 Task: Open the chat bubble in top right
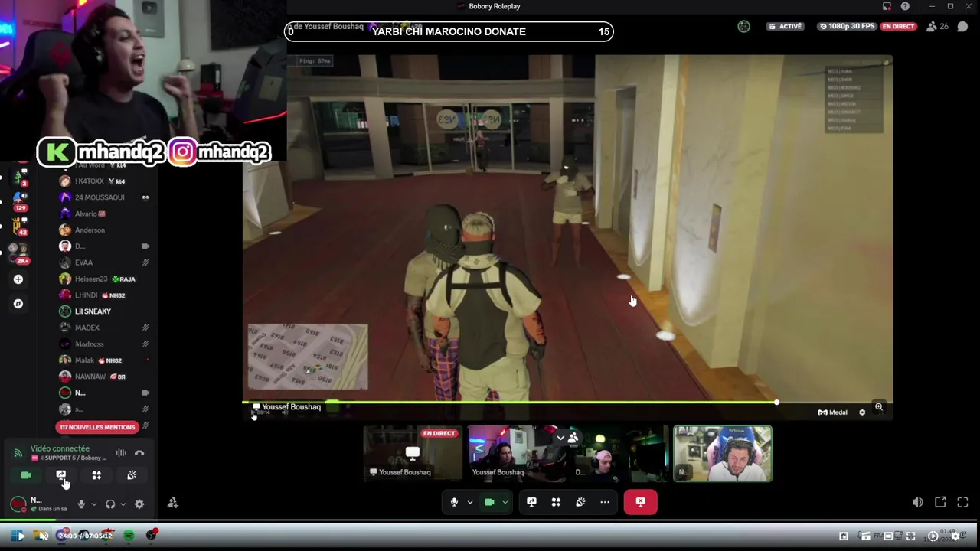pos(962,26)
